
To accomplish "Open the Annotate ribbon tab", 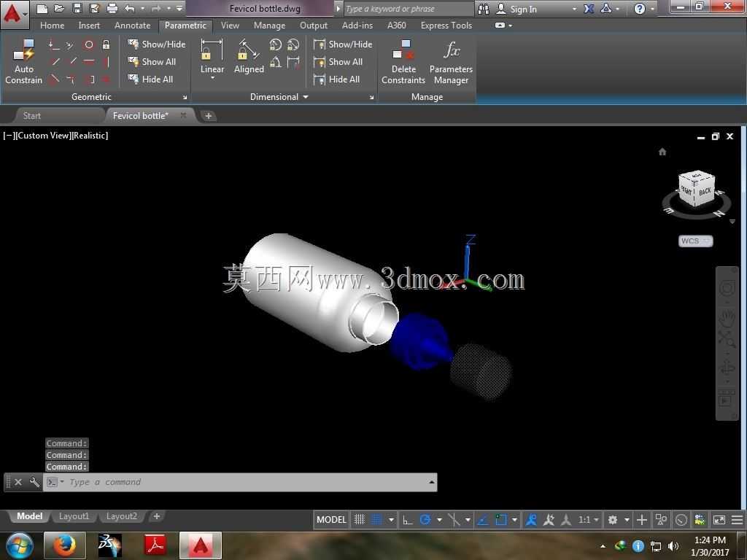I will pos(132,26).
